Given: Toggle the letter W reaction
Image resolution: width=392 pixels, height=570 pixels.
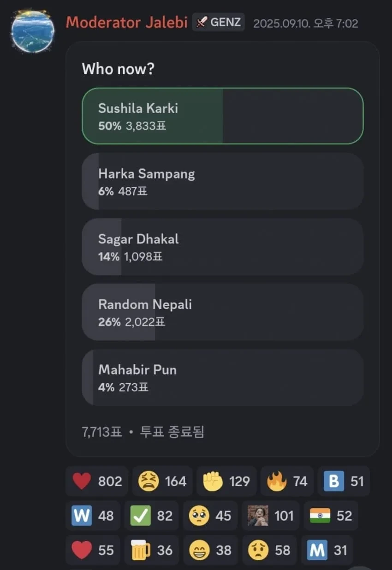Looking at the screenshot, I should tap(93, 516).
